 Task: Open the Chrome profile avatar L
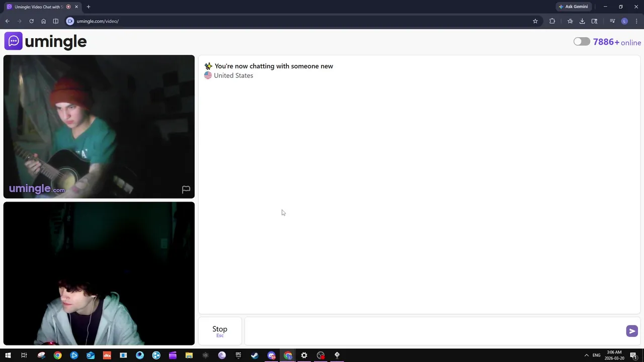624,21
